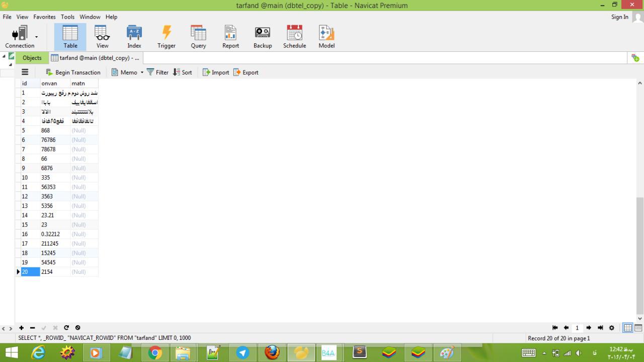
Task: Expand the tree node in left panel
Action: point(5,56)
